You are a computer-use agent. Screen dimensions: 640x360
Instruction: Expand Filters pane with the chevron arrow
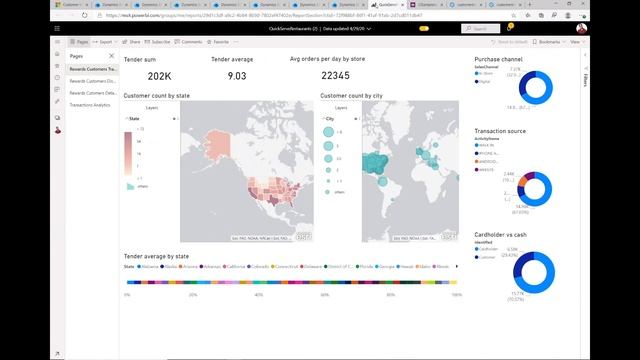[586, 54]
